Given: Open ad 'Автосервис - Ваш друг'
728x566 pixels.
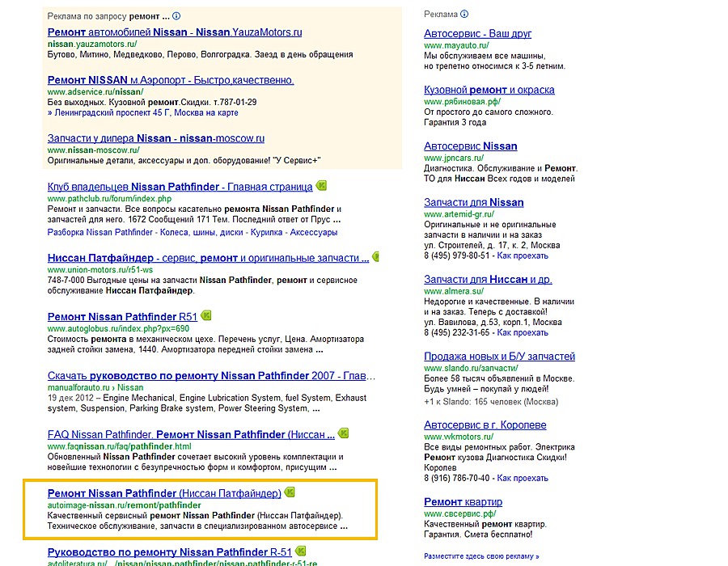Looking at the screenshot, I should [x=478, y=34].
